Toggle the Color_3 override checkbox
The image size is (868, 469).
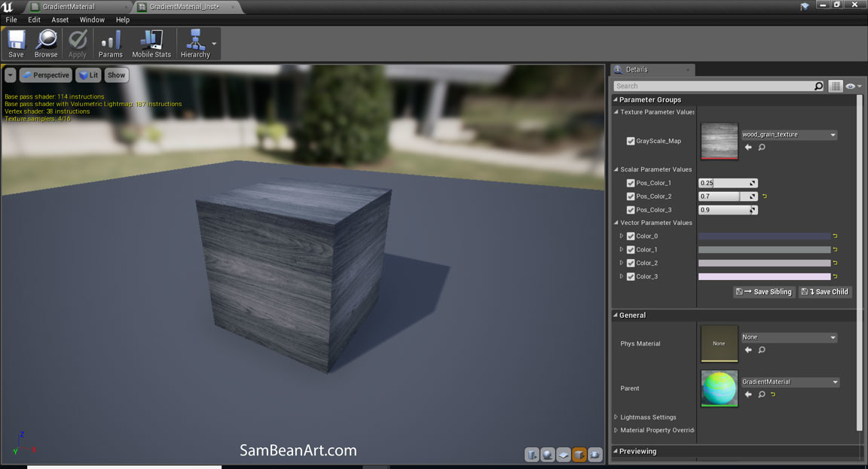631,276
